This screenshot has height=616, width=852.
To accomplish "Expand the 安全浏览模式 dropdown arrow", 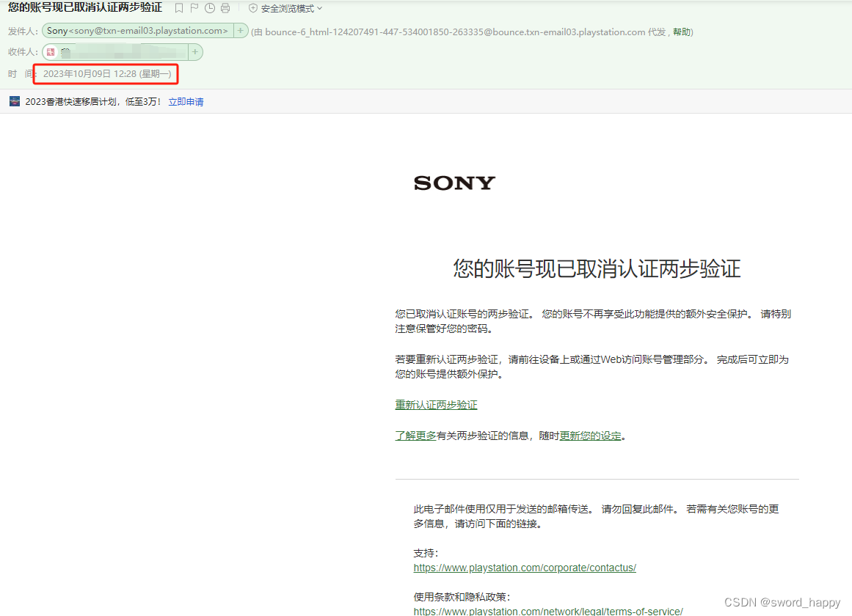I will tap(319, 8).
